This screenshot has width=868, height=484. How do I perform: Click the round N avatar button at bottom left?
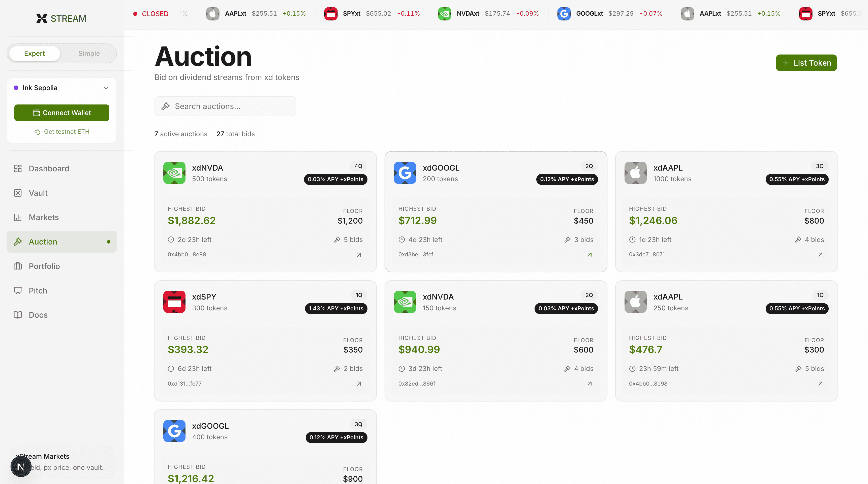(x=21, y=467)
